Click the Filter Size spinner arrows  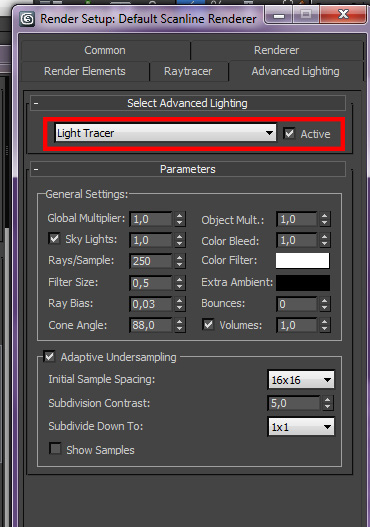click(180, 283)
